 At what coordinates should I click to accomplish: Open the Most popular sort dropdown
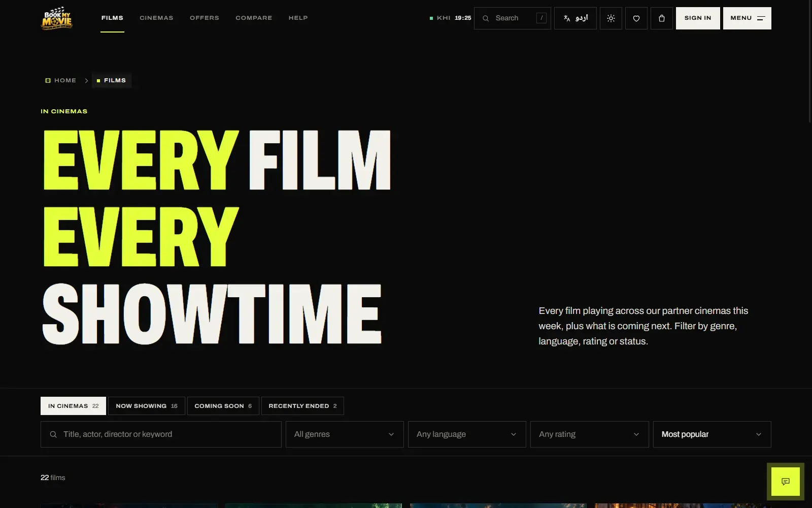[712, 434]
